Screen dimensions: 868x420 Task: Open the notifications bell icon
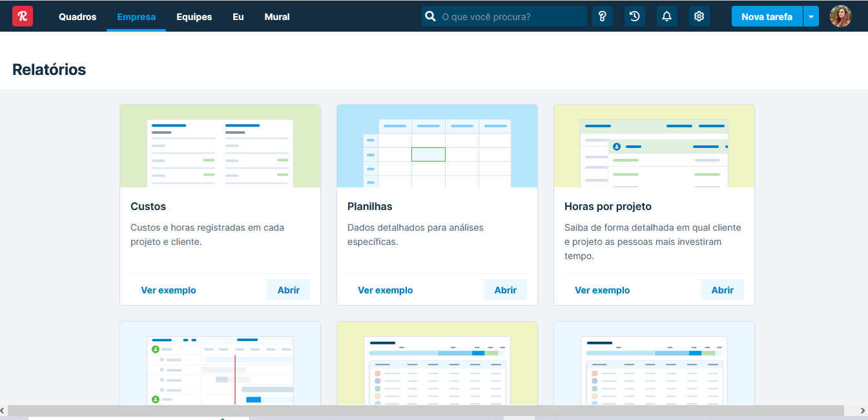pyautogui.click(x=667, y=16)
